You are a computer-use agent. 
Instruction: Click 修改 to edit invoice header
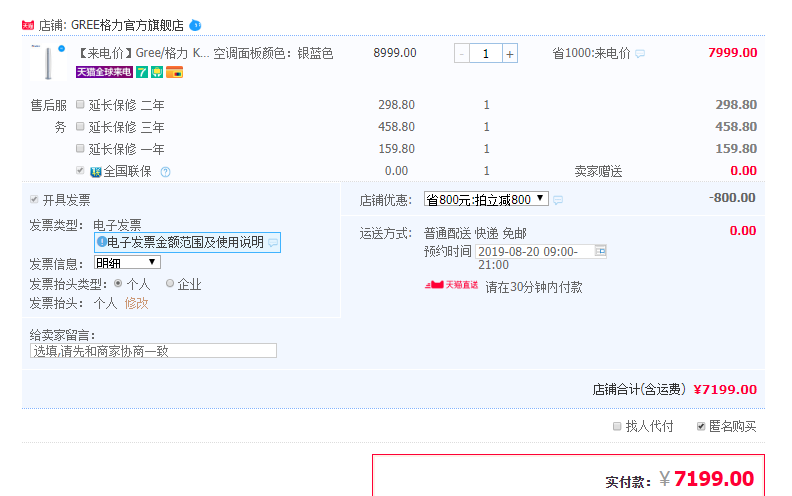click(136, 304)
